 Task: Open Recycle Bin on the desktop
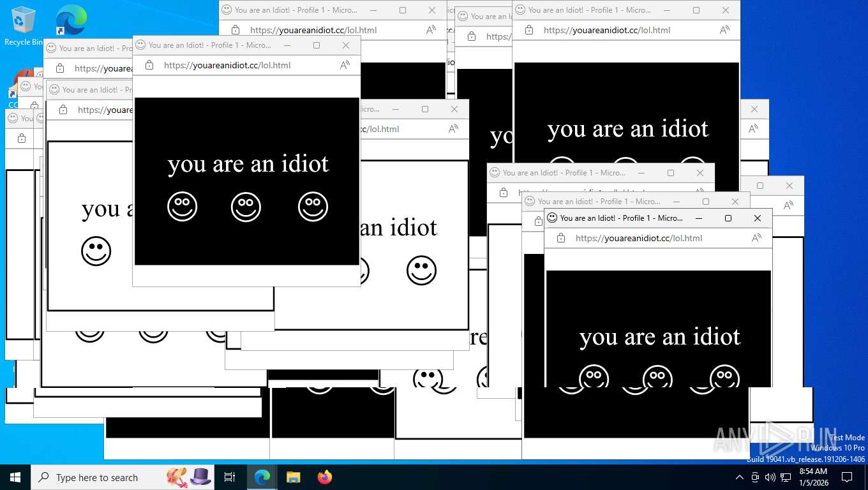[x=24, y=26]
